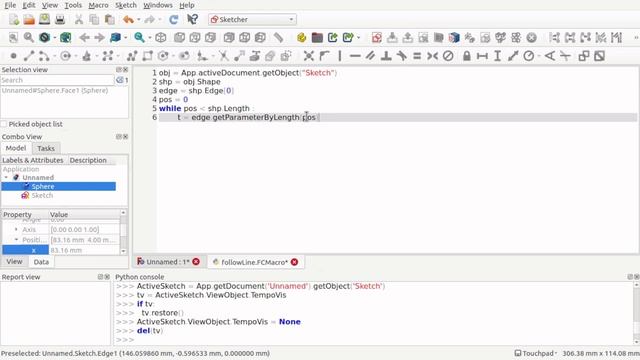The image size is (640, 360).
Task: Click the Print icon
Action: pyautogui.click(x=60, y=19)
